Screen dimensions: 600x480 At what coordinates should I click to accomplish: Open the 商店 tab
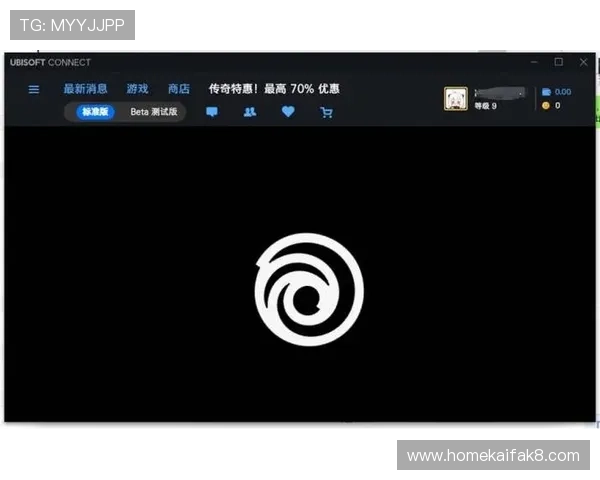click(179, 89)
